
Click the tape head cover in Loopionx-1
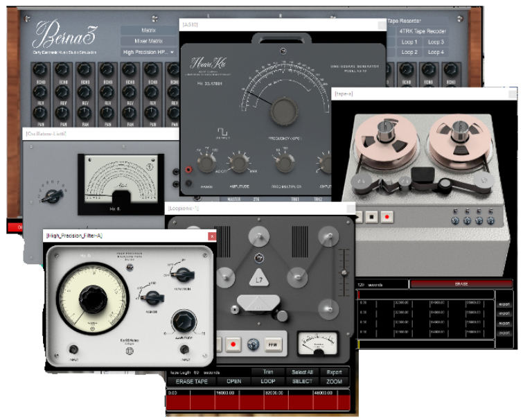coord(258,303)
